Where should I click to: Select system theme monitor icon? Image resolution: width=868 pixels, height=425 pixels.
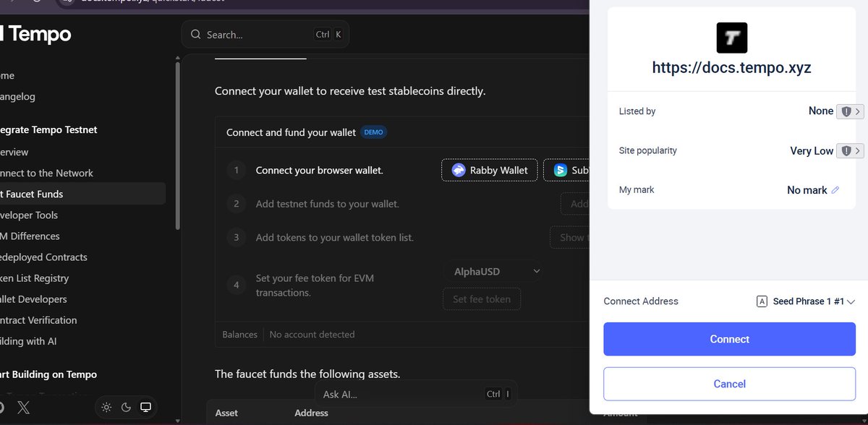click(145, 408)
